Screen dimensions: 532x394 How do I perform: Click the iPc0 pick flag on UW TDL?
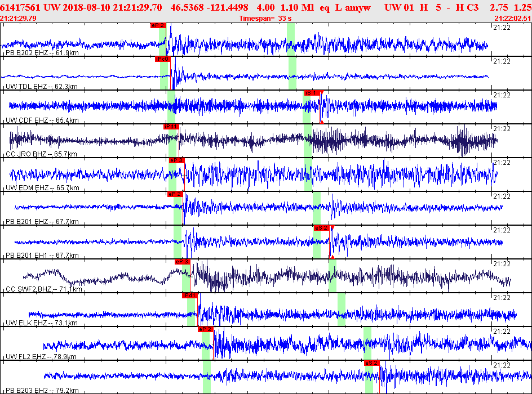[x=162, y=59]
